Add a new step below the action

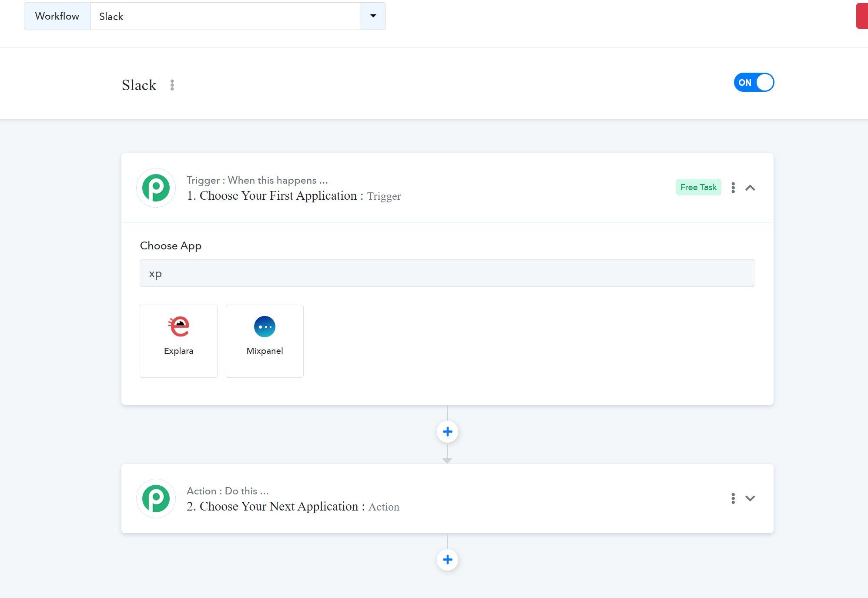point(447,560)
